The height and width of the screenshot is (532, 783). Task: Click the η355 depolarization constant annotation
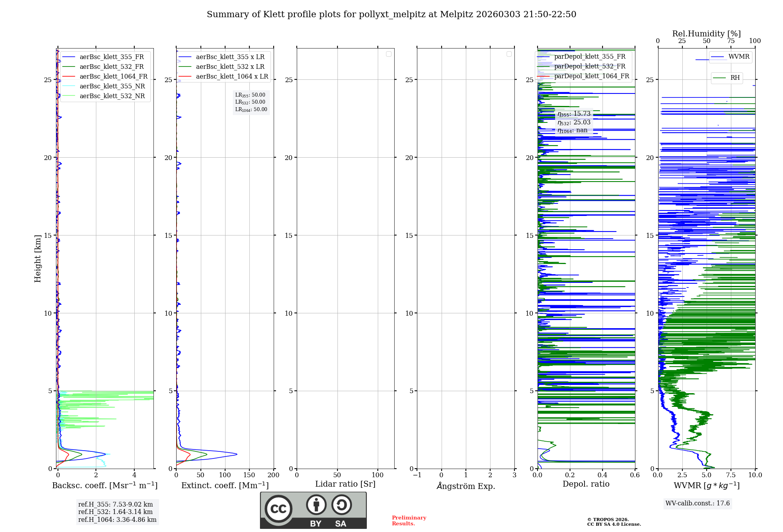(x=574, y=114)
